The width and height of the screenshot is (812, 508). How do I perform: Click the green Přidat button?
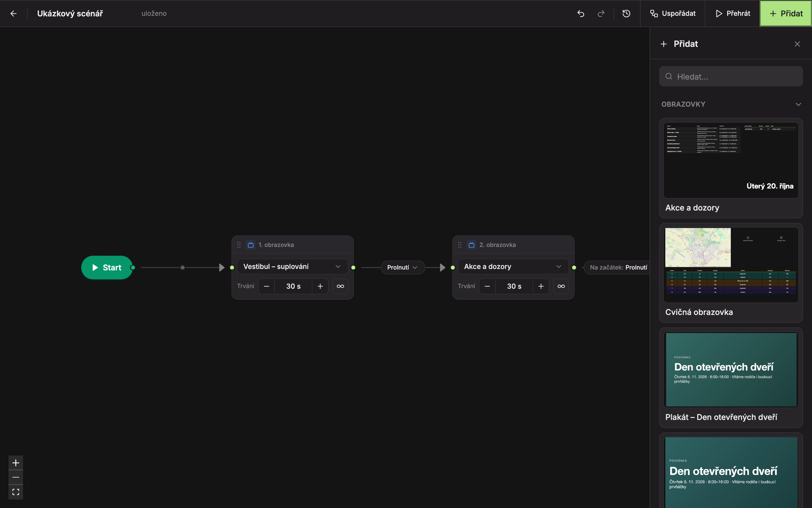click(x=786, y=14)
